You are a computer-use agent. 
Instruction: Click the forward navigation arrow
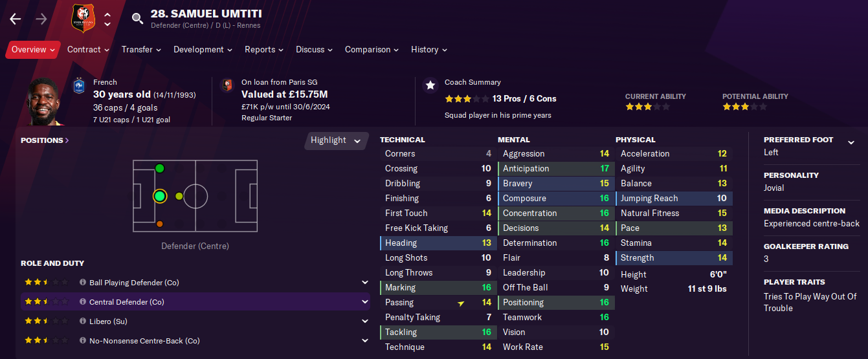[x=41, y=19]
